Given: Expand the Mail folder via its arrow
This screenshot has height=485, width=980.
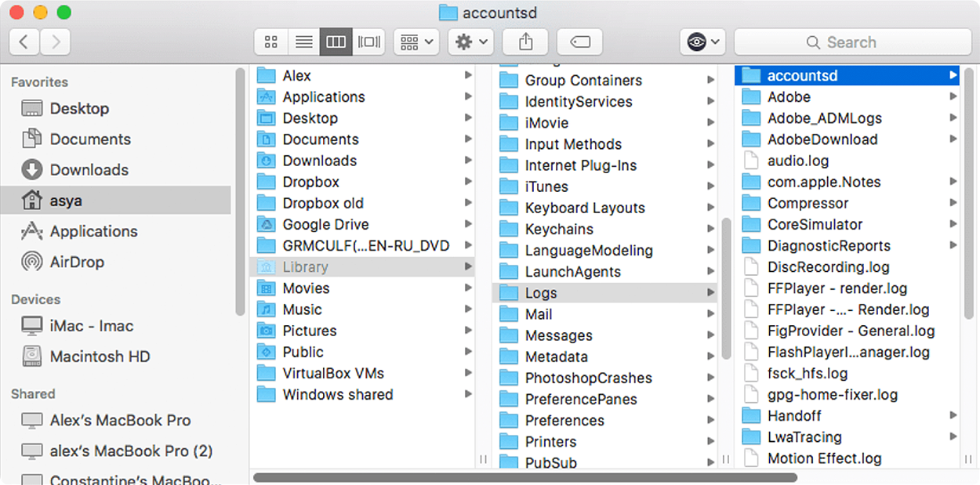Looking at the screenshot, I should [x=710, y=314].
